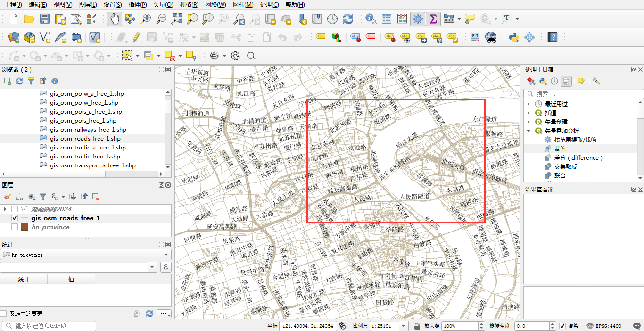The image size is (644, 331).
Task: Select the 差分 (difference) algorithm
Action: point(578,157)
